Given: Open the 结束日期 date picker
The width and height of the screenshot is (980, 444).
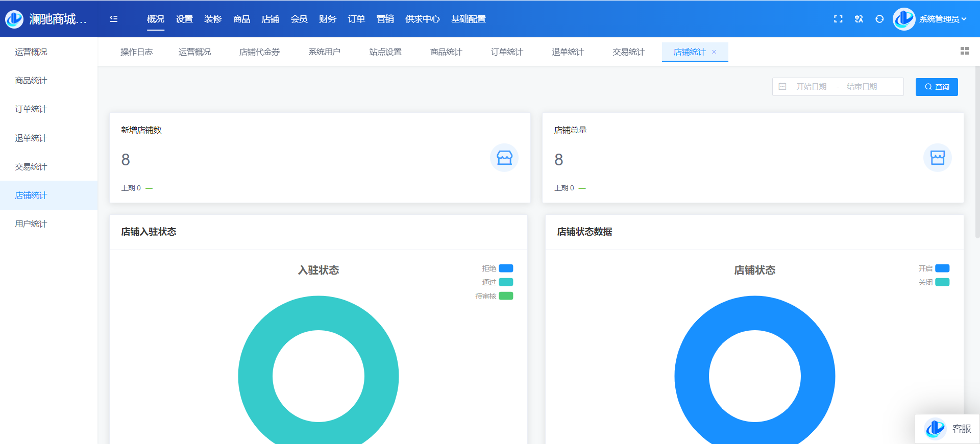Looking at the screenshot, I should coord(862,87).
